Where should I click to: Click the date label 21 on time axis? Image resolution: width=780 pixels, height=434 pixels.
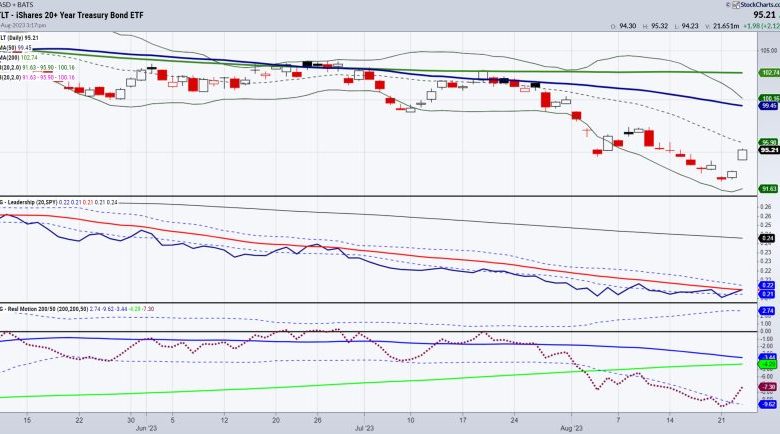coord(722,420)
